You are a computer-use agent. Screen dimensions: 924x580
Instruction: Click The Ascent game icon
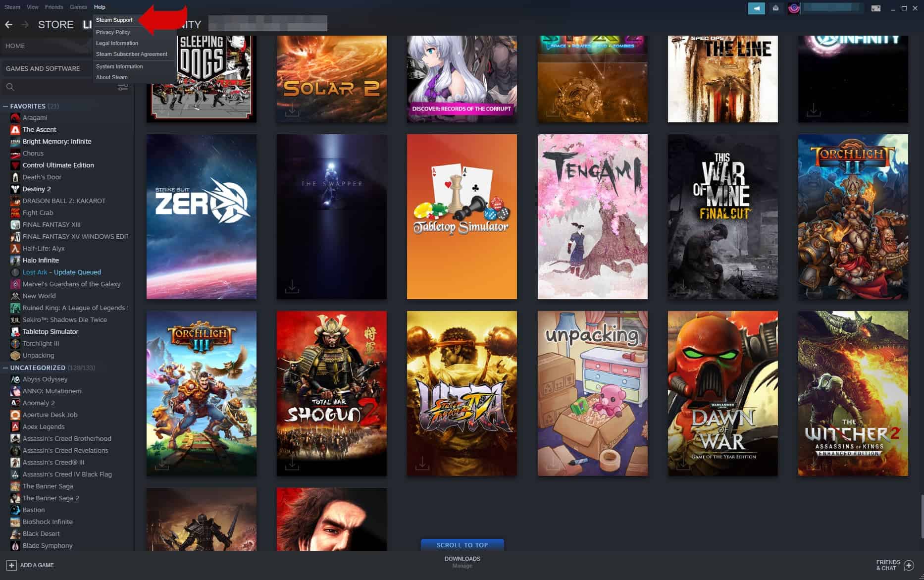15,129
